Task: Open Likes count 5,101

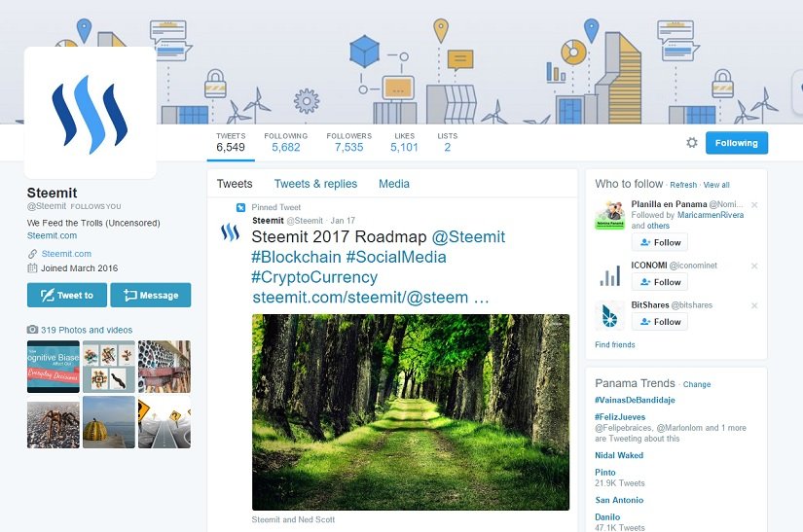Action: point(404,143)
